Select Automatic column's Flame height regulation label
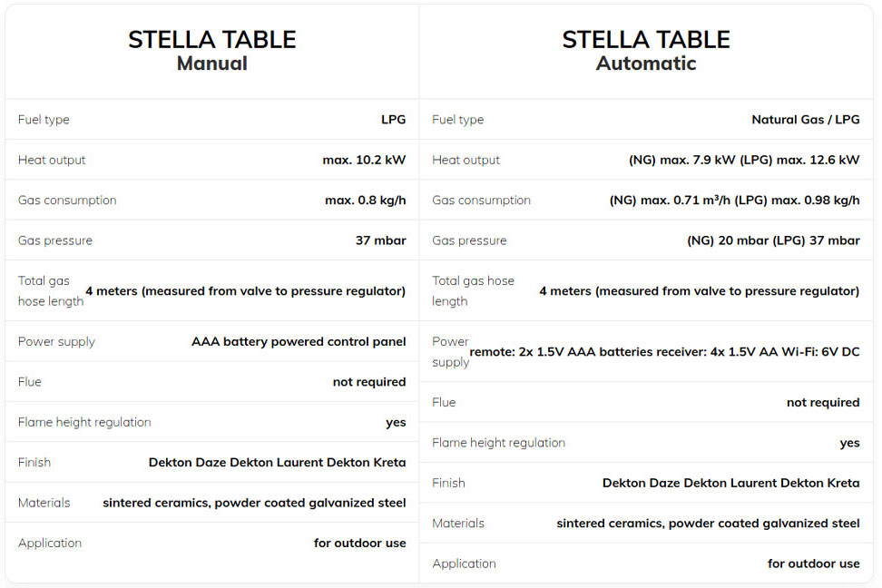This screenshot has height=588, width=882. tap(498, 443)
